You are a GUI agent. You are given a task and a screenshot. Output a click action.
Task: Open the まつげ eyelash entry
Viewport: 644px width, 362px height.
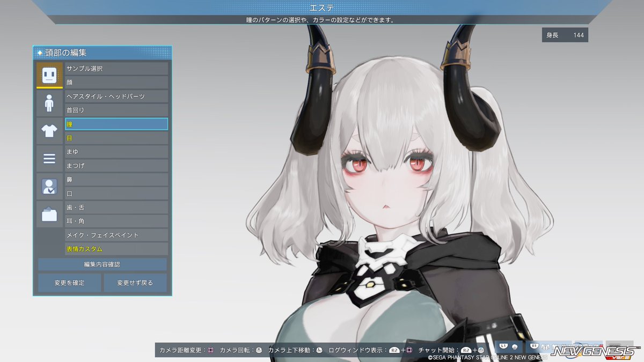click(x=116, y=166)
